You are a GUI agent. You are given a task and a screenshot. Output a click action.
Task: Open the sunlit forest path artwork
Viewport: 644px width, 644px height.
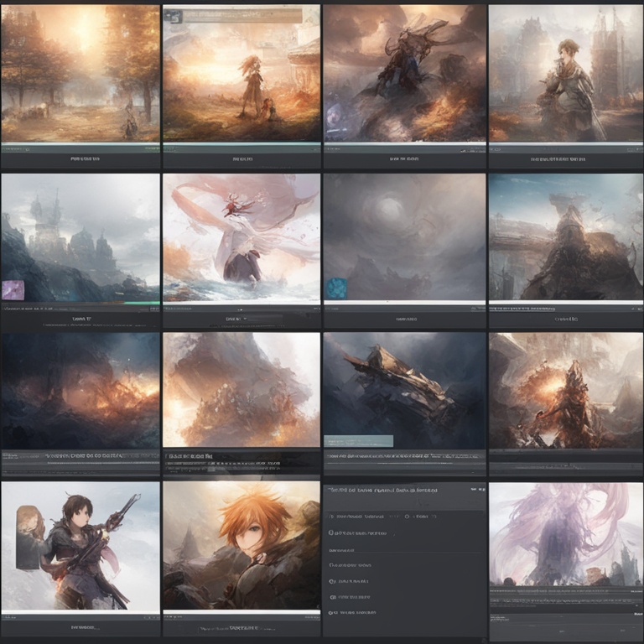[x=80, y=74]
